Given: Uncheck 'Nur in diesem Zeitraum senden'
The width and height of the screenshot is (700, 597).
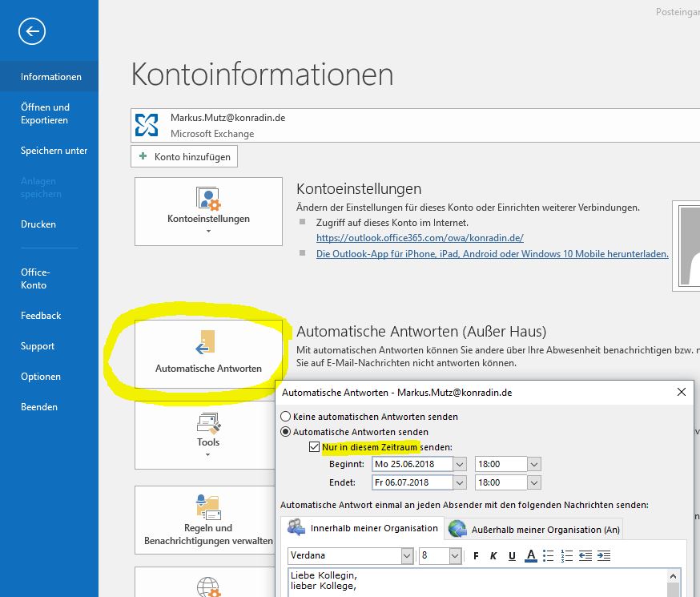Looking at the screenshot, I should 314,446.
